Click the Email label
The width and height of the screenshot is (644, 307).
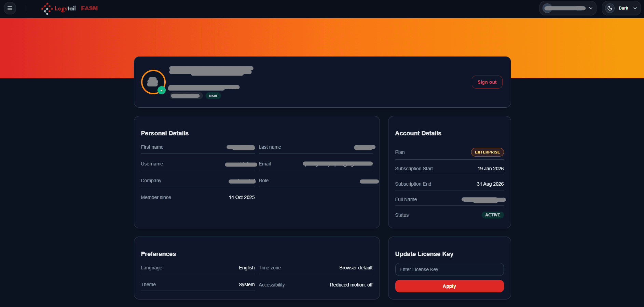point(265,164)
